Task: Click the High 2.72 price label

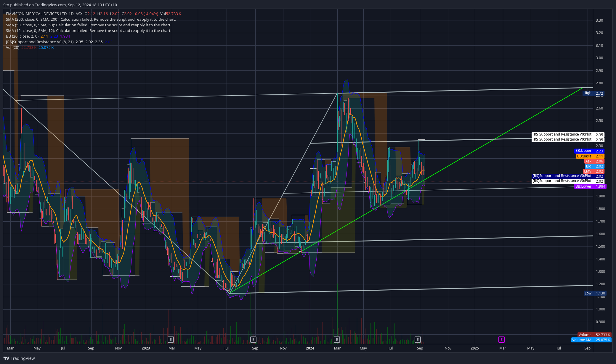Action: pyautogui.click(x=593, y=93)
